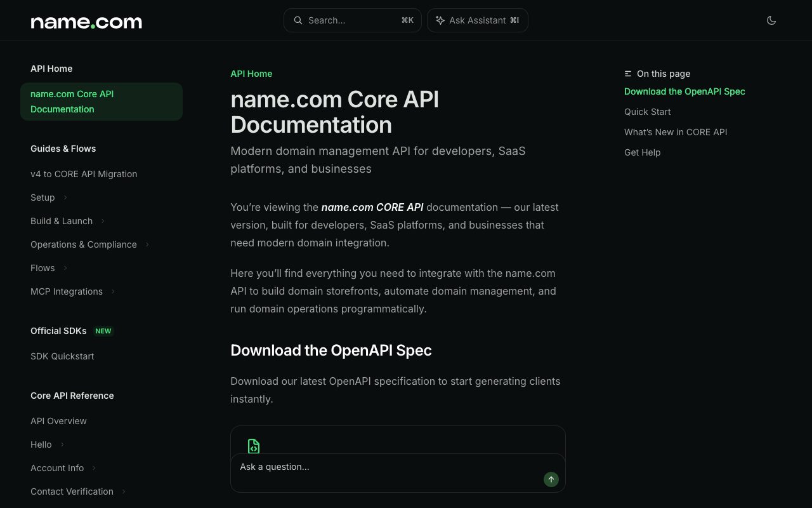Open Operations & Compliance sidebar item
Screen dimensions: 812x508
[x=84, y=244]
